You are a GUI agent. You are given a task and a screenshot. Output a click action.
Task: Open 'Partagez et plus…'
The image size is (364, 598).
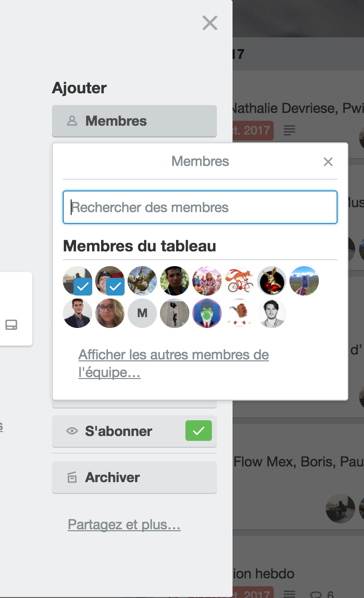point(124,524)
